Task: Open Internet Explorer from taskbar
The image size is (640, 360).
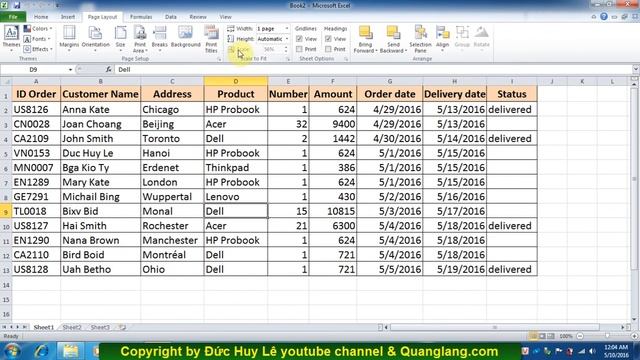Action: click(x=41, y=351)
